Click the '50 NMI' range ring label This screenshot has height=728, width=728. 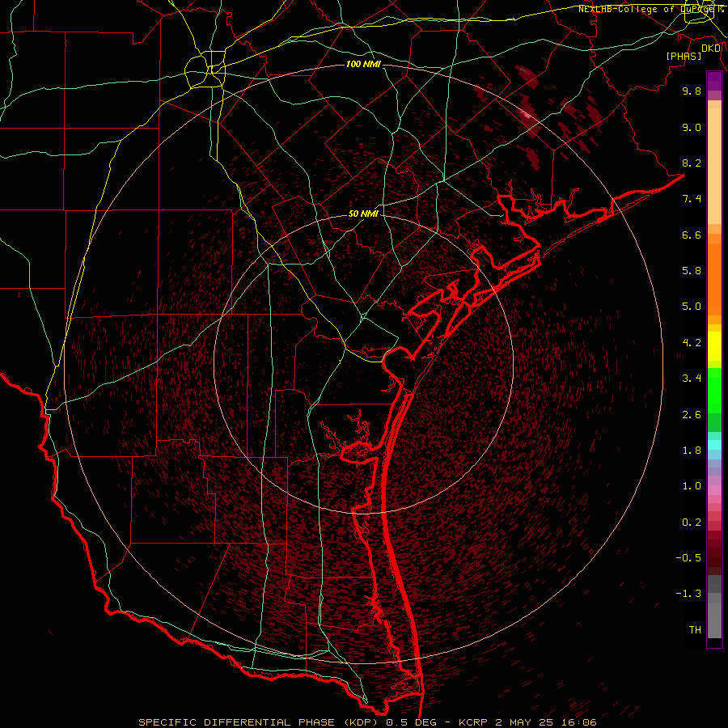pos(363,214)
